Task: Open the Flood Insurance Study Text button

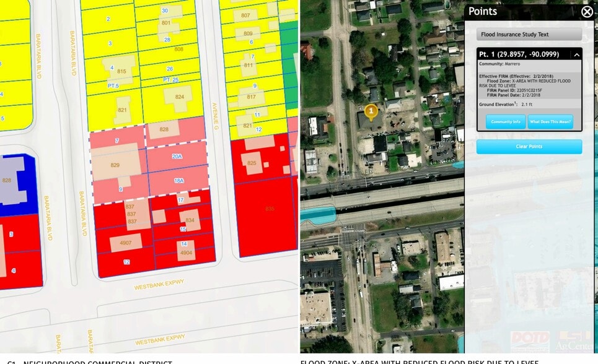Action: pos(529,34)
